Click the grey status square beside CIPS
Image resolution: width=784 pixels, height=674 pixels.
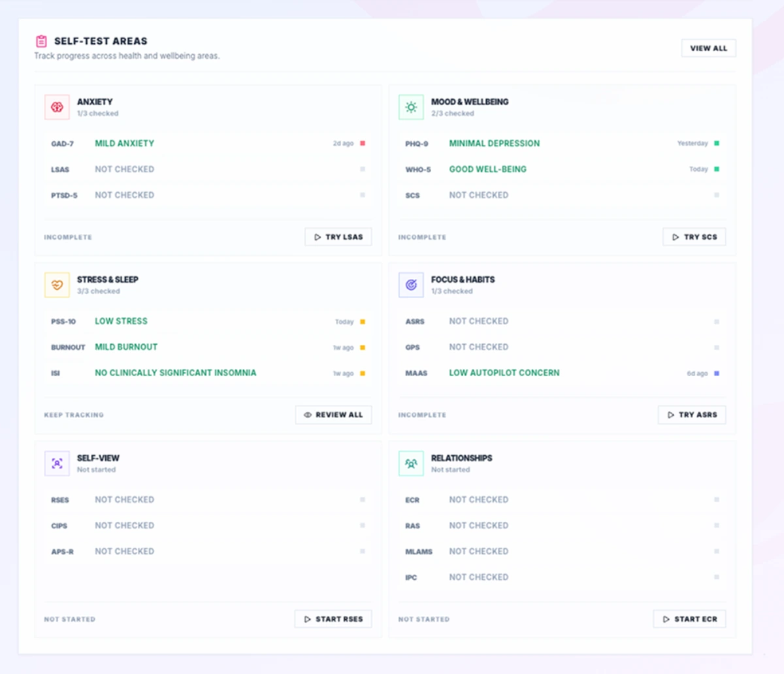click(363, 525)
